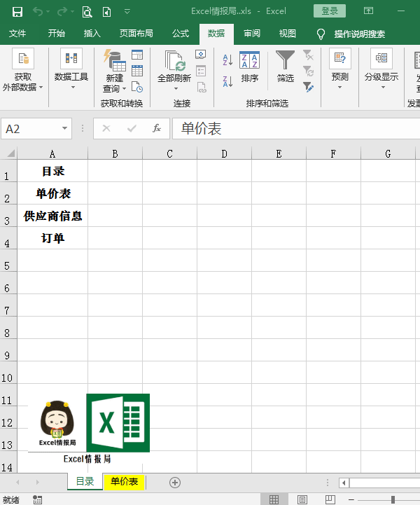Open the Name Box dropdown arrow
The height and width of the screenshot is (505, 420).
[x=64, y=128]
